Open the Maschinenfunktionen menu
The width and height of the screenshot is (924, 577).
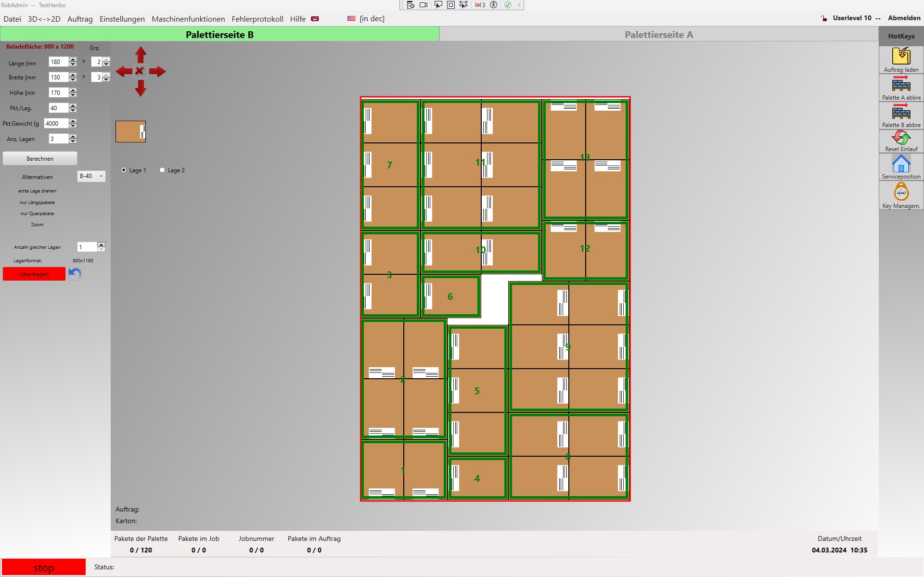coord(188,19)
